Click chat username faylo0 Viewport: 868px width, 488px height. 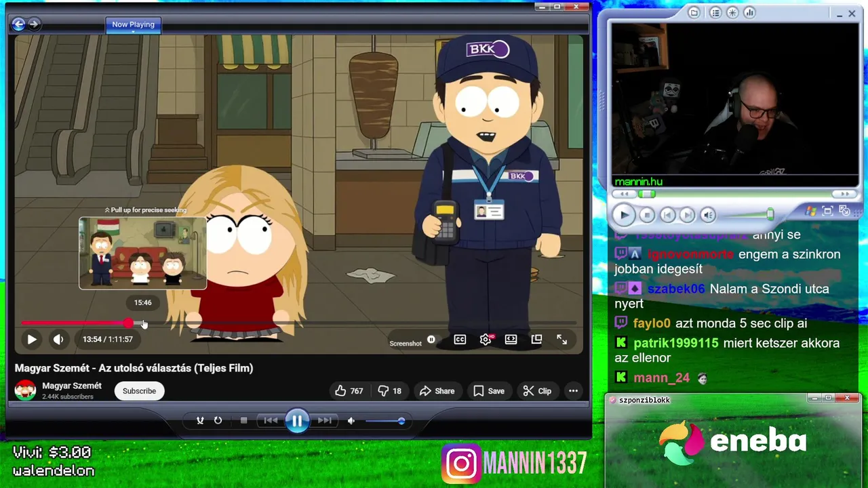(x=652, y=323)
